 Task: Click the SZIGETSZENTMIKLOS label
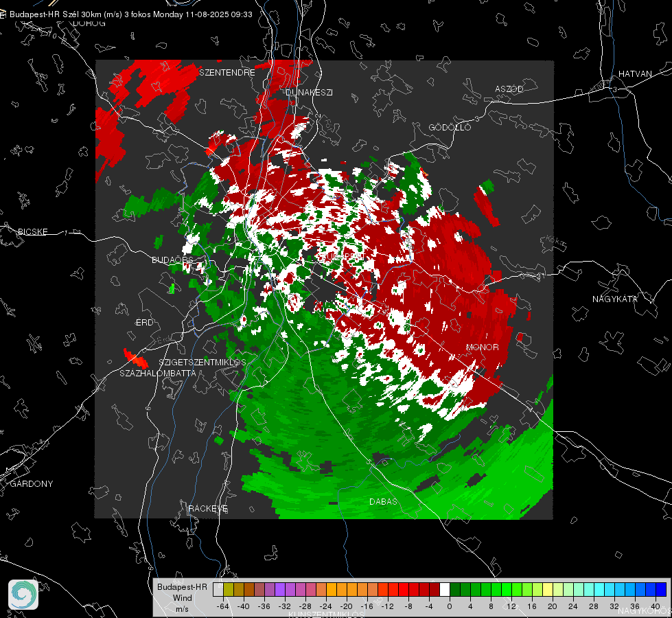pos(202,362)
